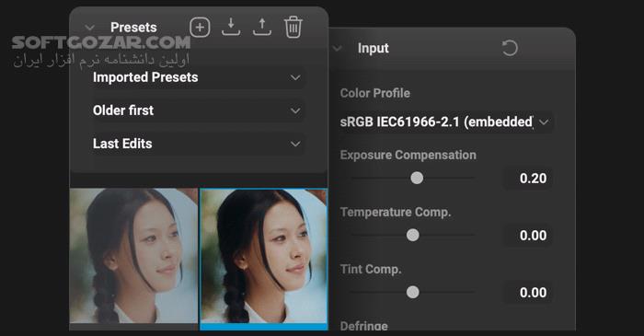Click the import presets download icon
The image size is (644, 336).
(231, 27)
